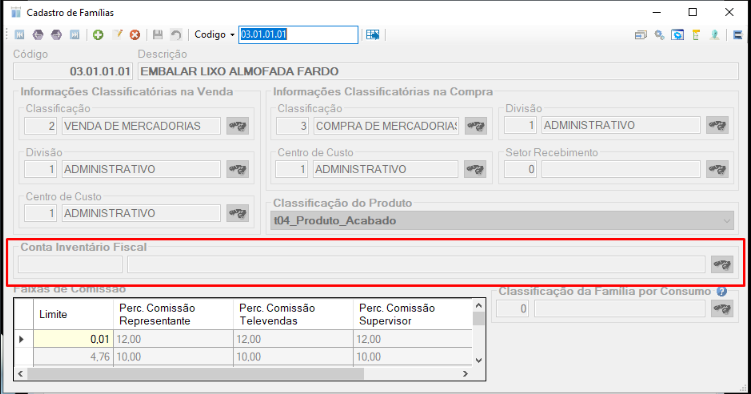Open lookup for Conta Inventário Fiscal
751x394 pixels.
coord(722,264)
